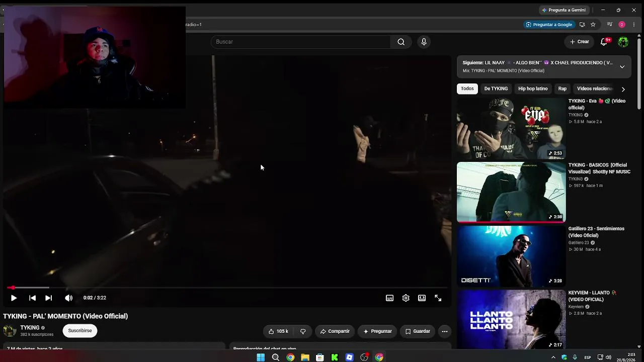Switch the video to full screen
644x362 pixels.
[x=438, y=298]
